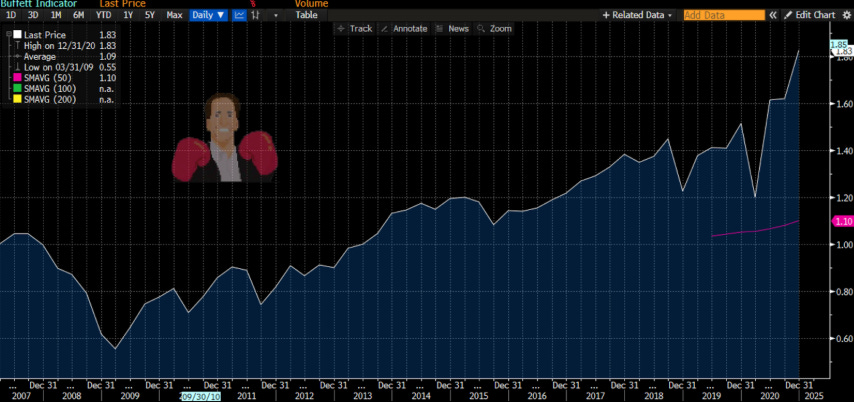This screenshot has width=854, height=402.
Task: Click the 1.10 SMAVG axis value tag
Action: [844, 221]
